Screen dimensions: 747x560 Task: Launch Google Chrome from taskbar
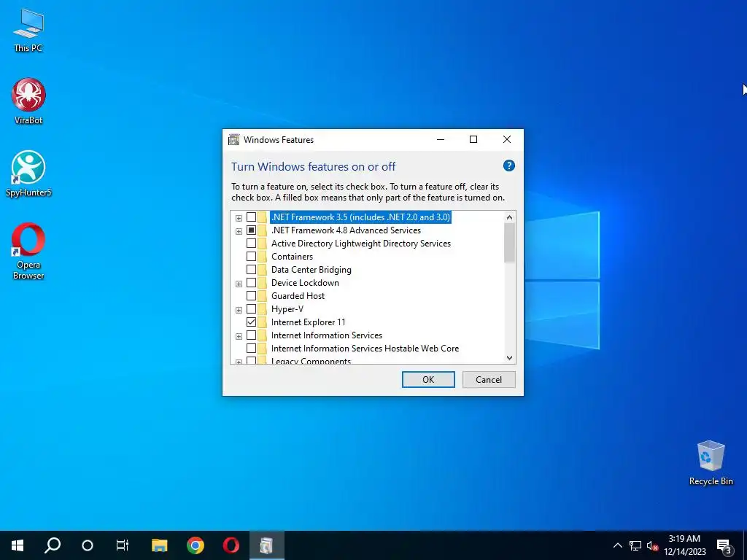click(x=196, y=545)
